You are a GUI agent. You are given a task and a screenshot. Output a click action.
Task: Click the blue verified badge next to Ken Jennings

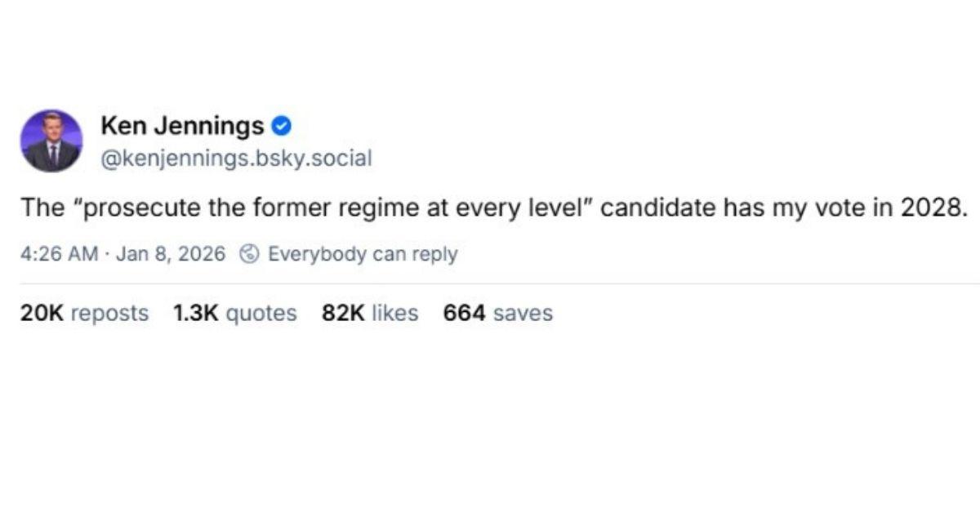282,125
